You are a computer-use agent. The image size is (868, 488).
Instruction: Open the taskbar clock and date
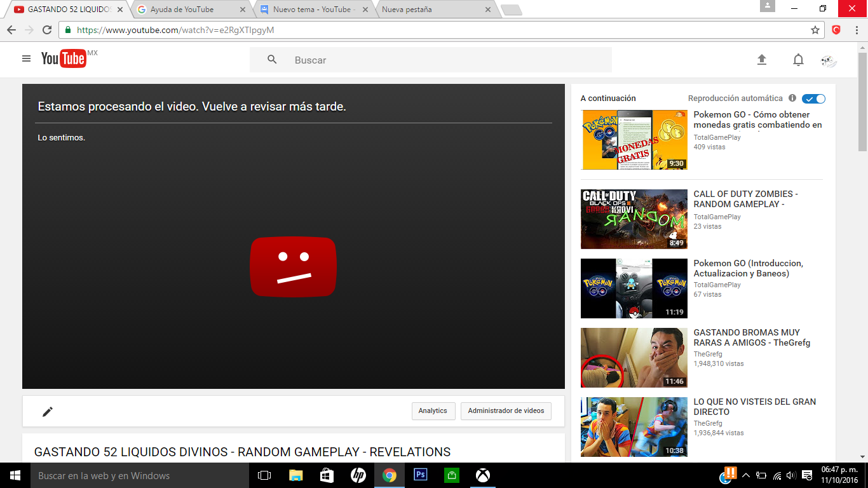[x=839, y=475]
